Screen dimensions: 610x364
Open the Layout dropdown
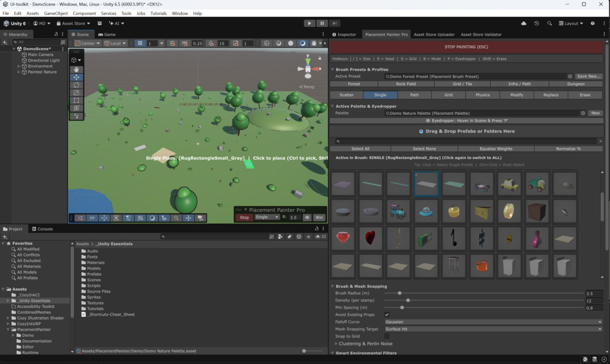point(571,23)
